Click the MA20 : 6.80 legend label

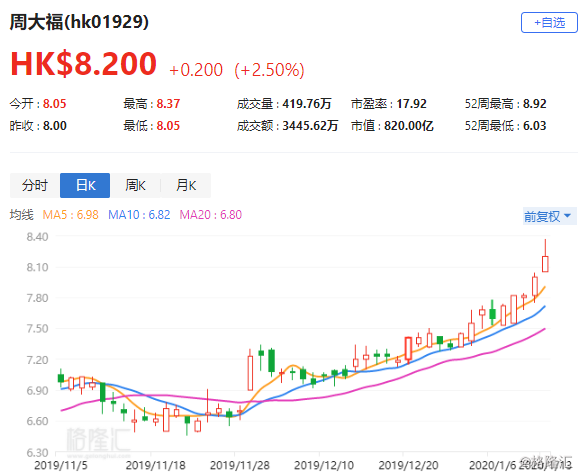click(x=210, y=215)
